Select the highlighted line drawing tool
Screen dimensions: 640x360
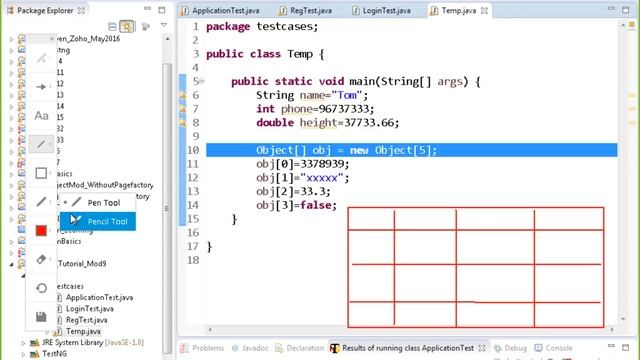41,144
